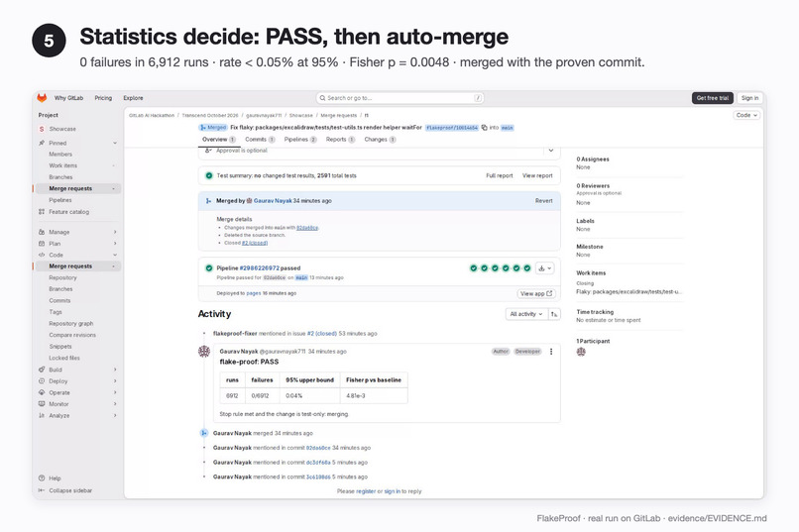The image size is (799, 532).
Task: Switch to the Commits tab
Action: tap(260, 140)
